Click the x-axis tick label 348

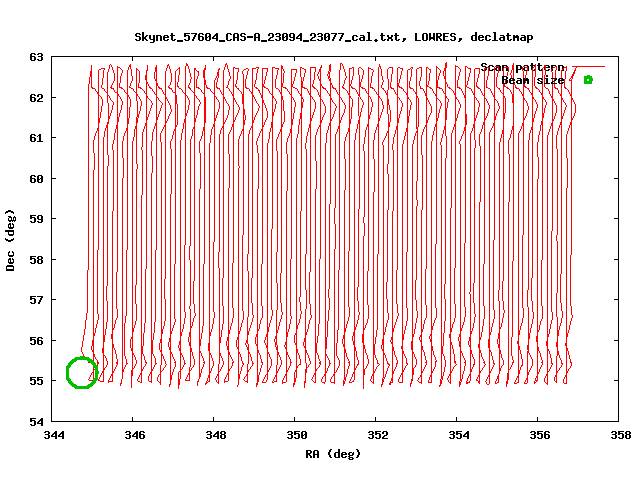coord(216,435)
